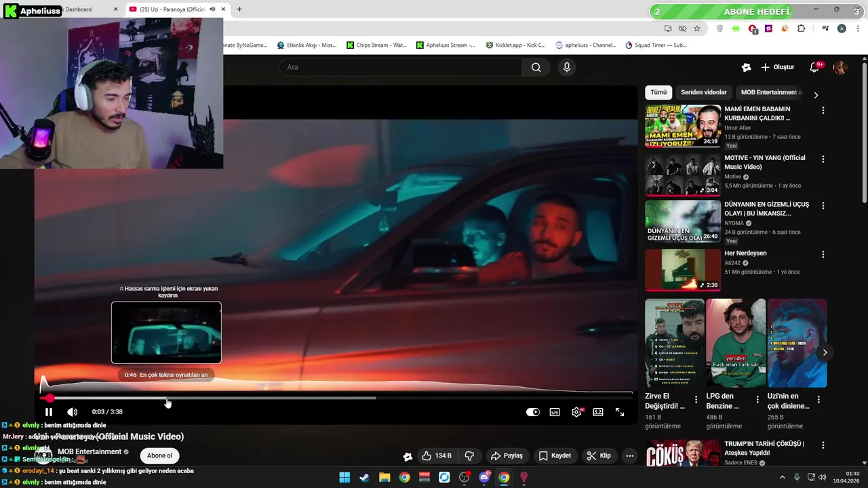Open options for Her Nerdeysen video
868x488 pixels.
coord(823,255)
